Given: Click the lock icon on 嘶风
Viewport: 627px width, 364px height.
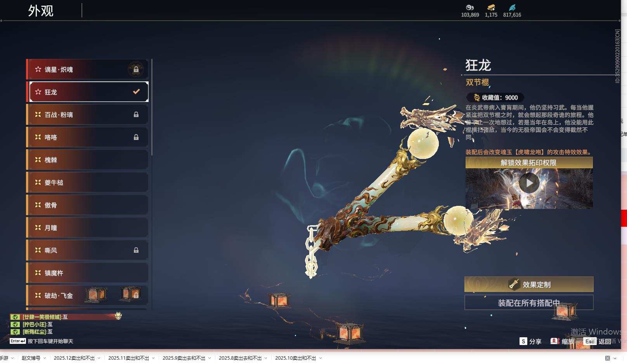Looking at the screenshot, I should [x=136, y=250].
